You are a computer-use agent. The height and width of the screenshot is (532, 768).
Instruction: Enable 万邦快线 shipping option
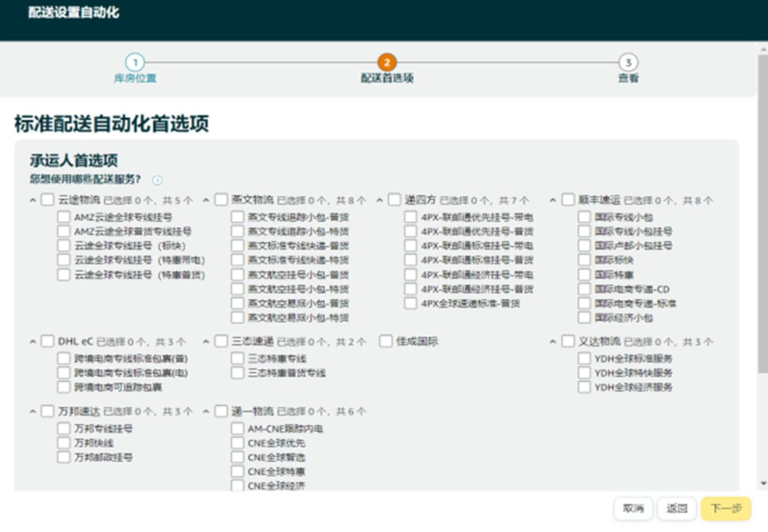tap(63, 442)
